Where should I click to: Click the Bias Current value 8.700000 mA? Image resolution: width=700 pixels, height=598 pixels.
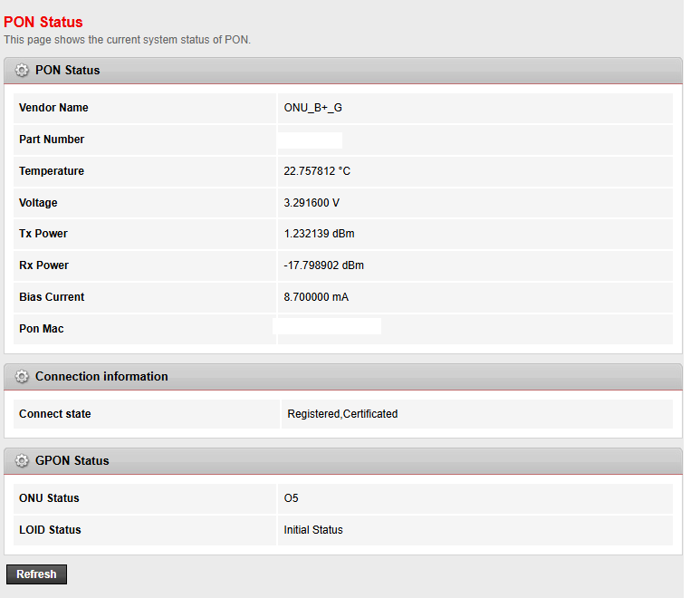(316, 297)
